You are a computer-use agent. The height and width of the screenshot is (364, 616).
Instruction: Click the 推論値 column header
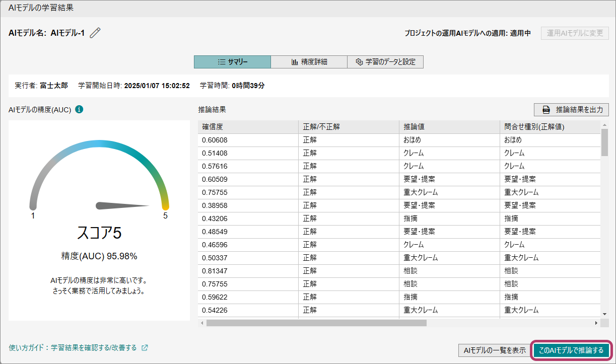pos(449,127)
